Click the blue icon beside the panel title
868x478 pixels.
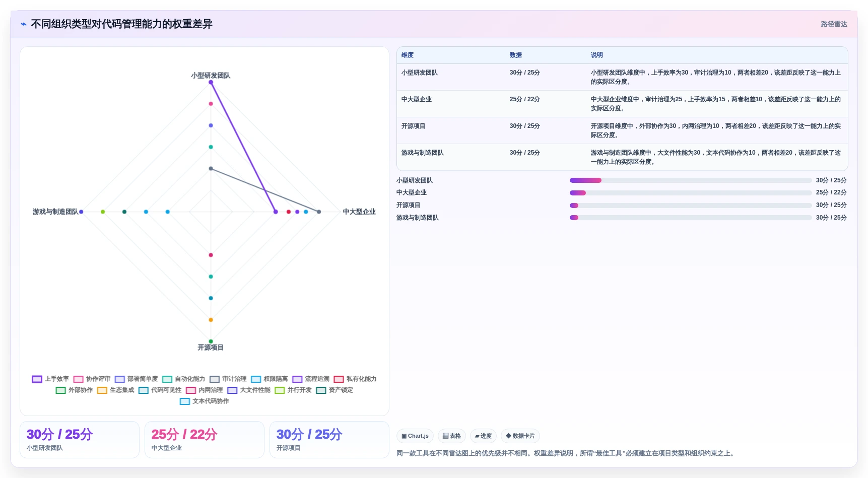pos(24,24)
